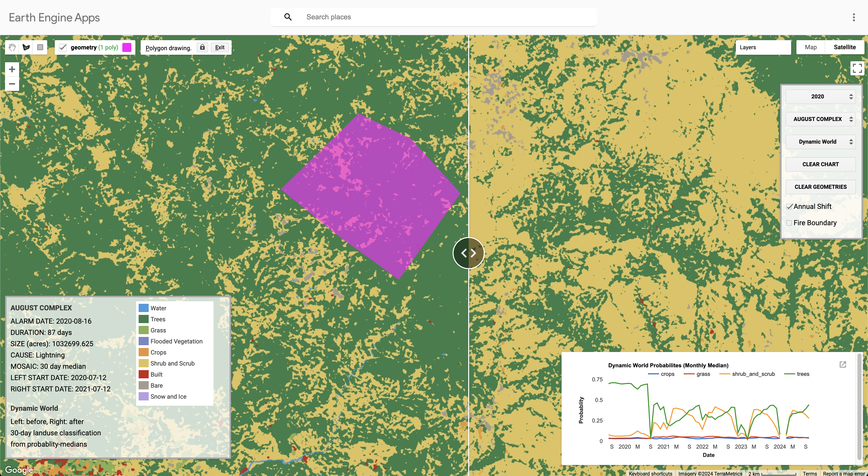Click the CAUSE: Lightning text
868x476 pixels.
tap(37, 355)
